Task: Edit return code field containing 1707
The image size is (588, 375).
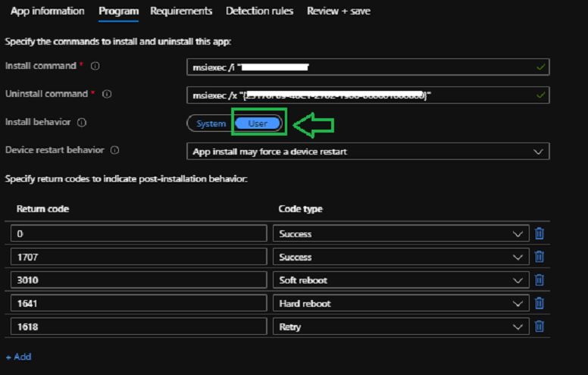Action: click(x=139, y=257)
